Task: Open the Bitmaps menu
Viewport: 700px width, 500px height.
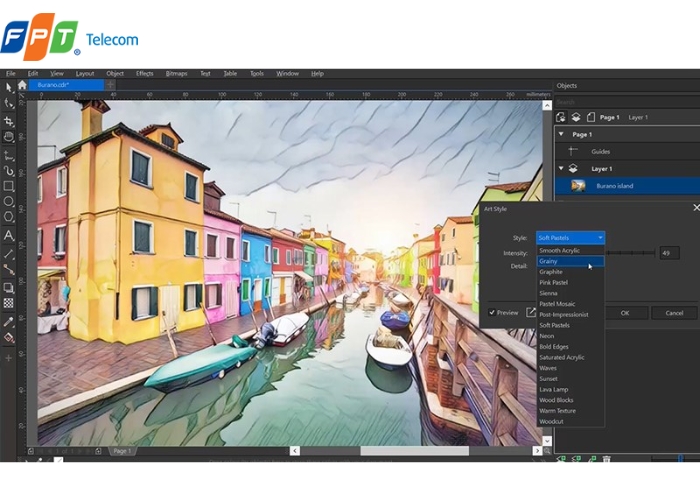Action: point(176,73)
